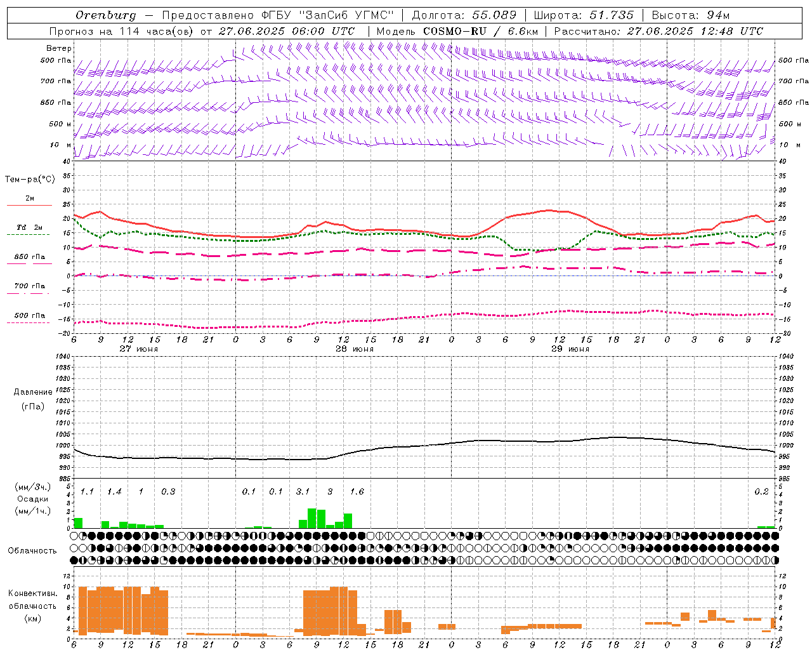Screen dimensions: 812x650
Task: Click the Модель COSMO-RU / 6.6км text
Action: [x=457, y=31]
